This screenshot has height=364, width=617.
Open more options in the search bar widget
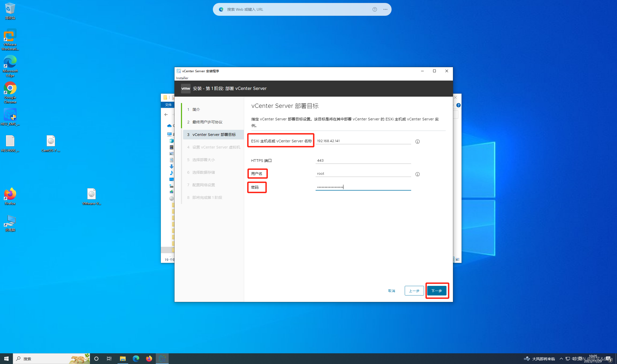pos(385,9)
